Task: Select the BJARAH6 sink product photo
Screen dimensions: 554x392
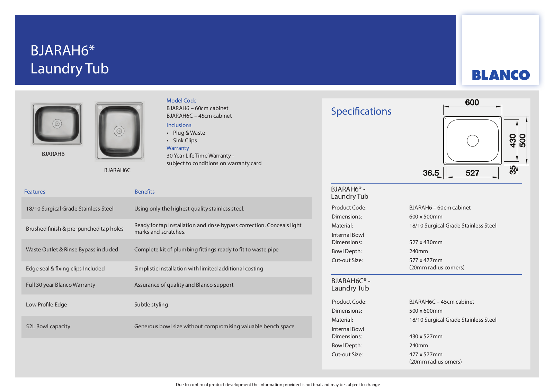Action: (x=57, y=124)
